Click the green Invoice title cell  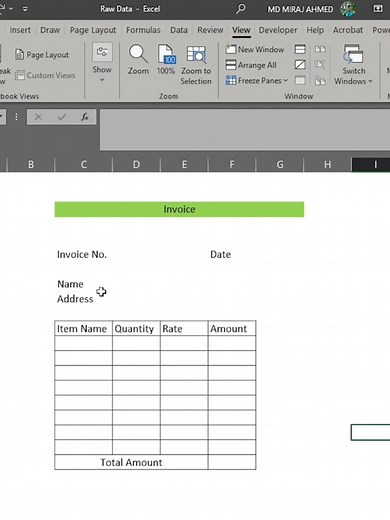tap(179, 209)
